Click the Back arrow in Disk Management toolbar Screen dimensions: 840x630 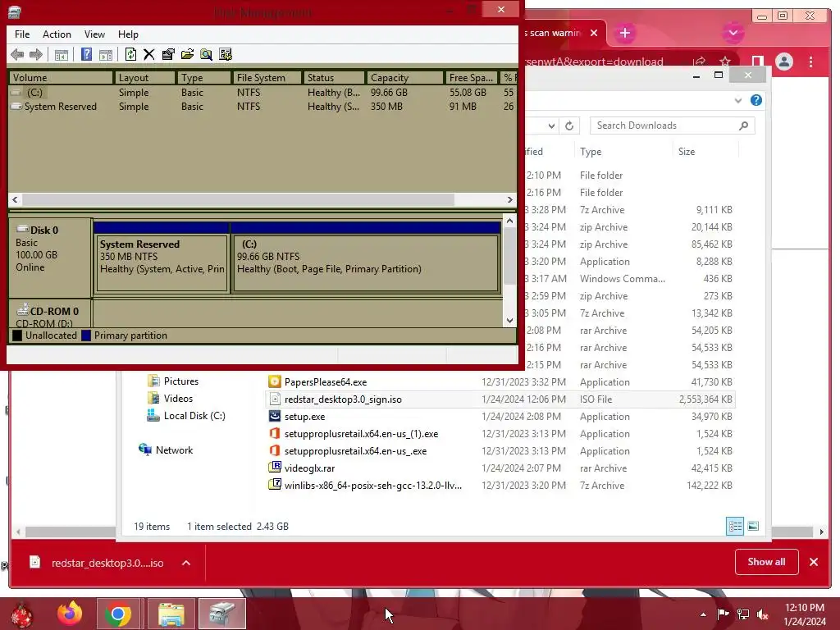point(17,54)
